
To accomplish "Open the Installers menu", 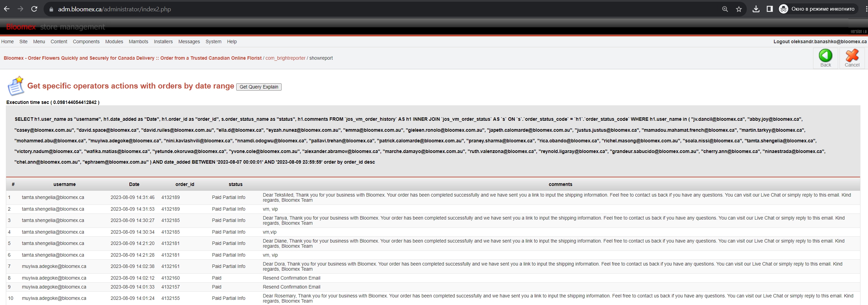I will [163, 42].
